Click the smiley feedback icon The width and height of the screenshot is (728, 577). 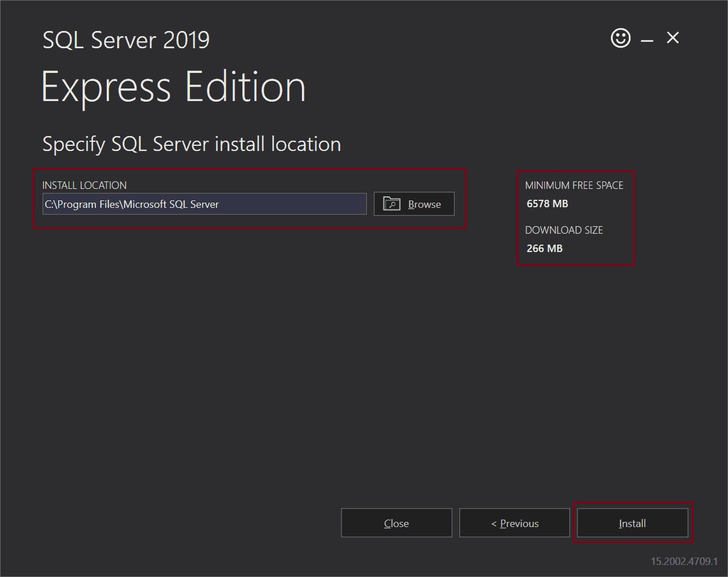(620, 38)
